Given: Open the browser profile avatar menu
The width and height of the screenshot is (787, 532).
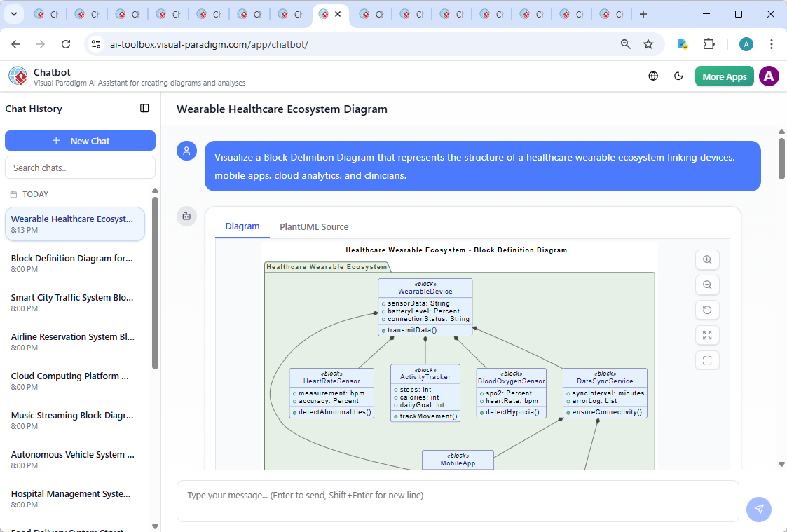Looking at the screenshot, I should (x=746, y=43).
